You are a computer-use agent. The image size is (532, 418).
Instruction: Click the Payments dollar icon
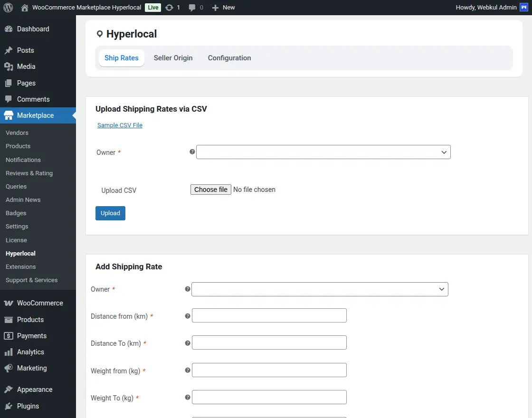tap(9, 336)
